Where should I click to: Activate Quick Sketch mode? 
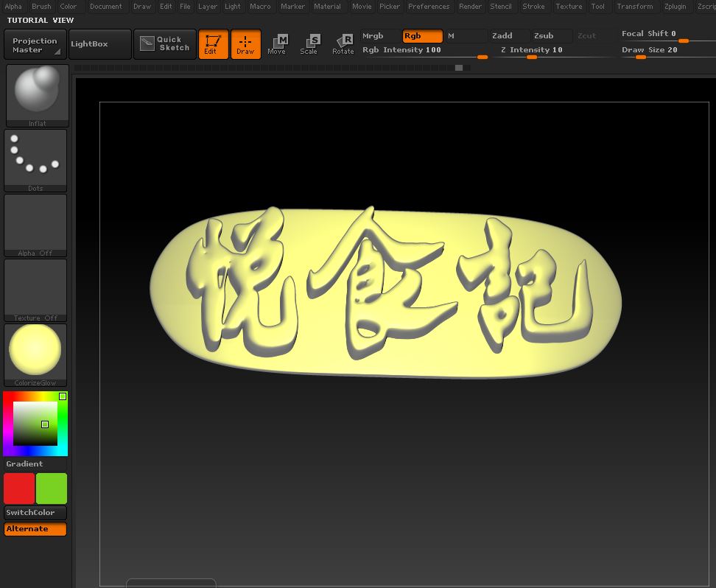point(165,44)
